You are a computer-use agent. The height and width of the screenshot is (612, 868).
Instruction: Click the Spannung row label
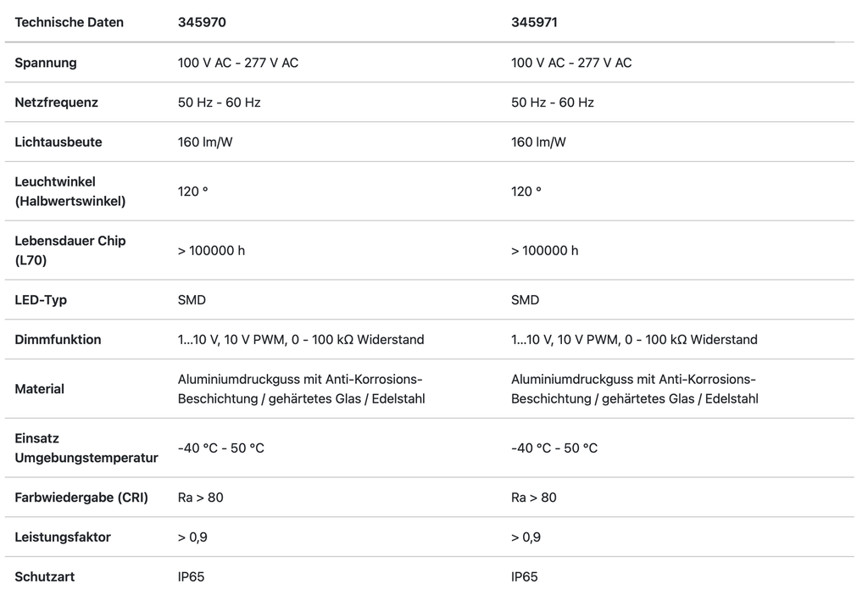[46, 63]
